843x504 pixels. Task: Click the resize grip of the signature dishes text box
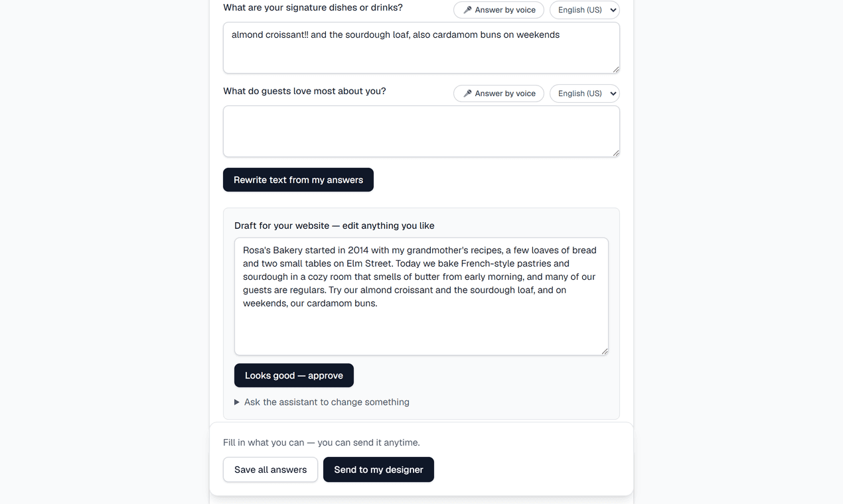615,69
